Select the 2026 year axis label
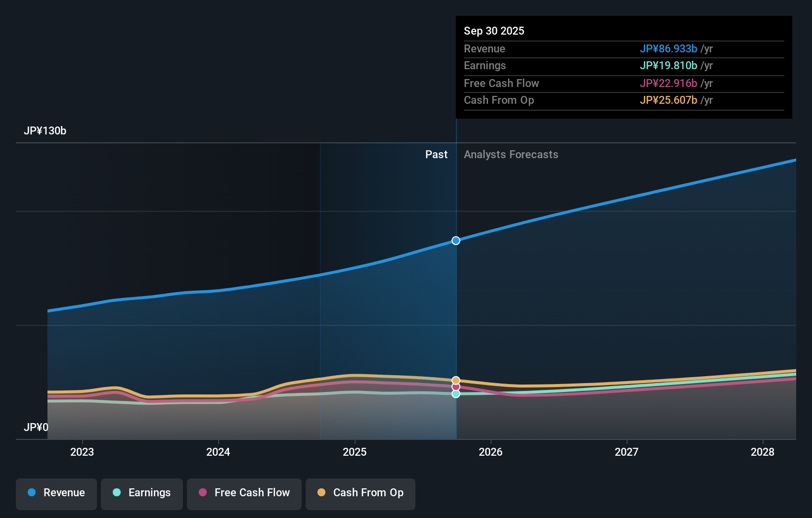 [x=491, y=452]
